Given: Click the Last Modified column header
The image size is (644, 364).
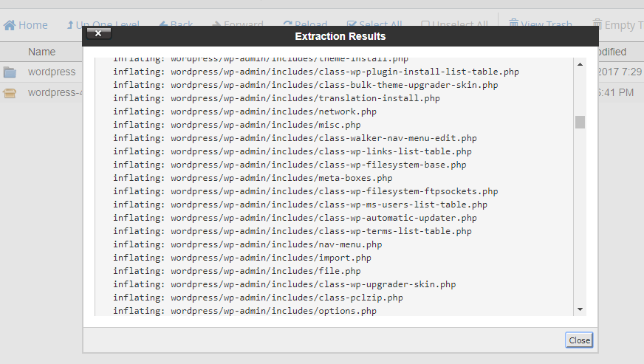Looking at the screenshot, I should pos(612,52).
